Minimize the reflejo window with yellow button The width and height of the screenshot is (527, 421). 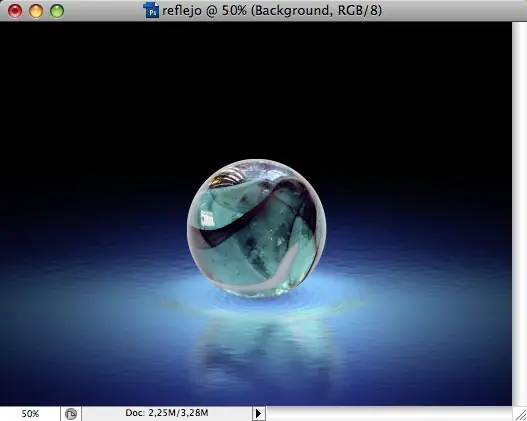click(36, 11)
